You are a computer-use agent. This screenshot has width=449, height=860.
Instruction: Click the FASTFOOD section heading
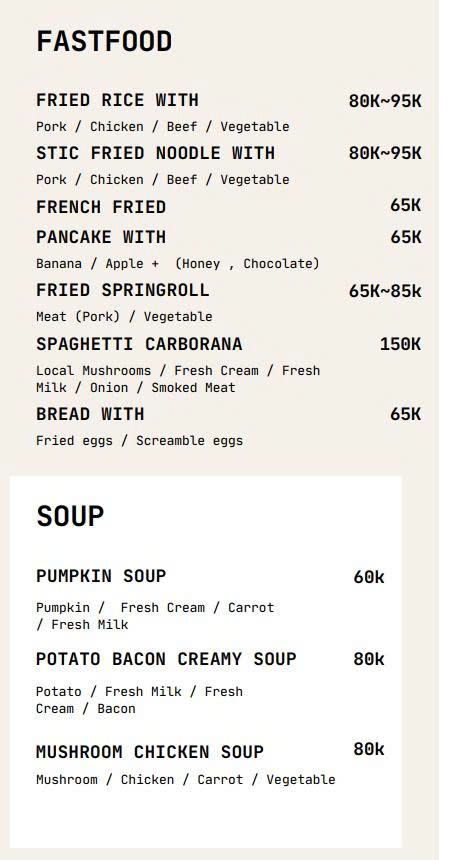coord(104,42)
